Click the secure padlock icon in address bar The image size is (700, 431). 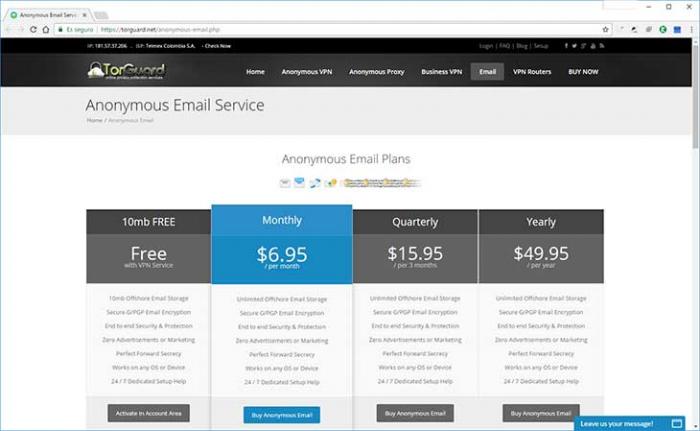pos(61,29)
